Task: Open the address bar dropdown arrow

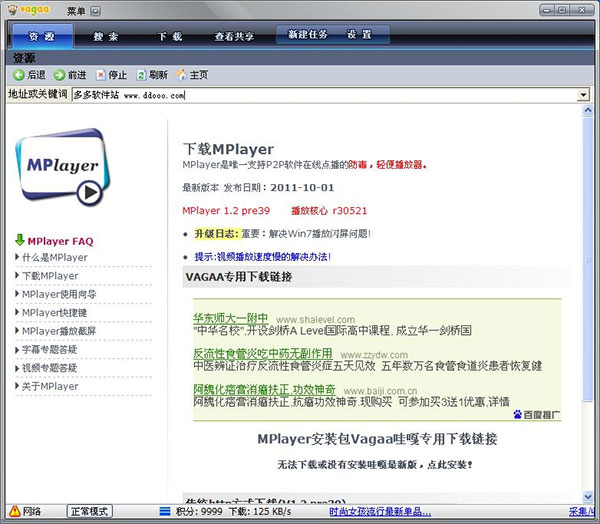Action: coord(583,95)
